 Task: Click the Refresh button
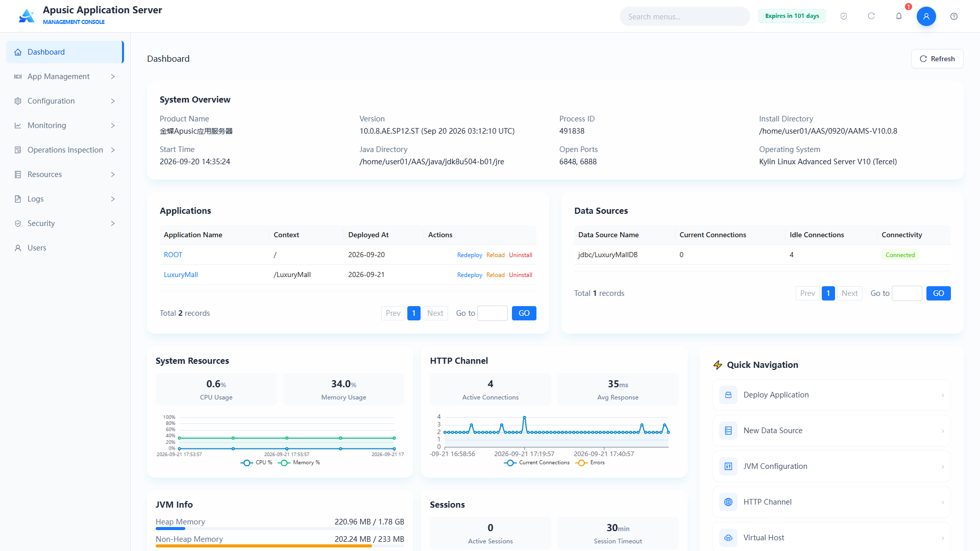937,59
